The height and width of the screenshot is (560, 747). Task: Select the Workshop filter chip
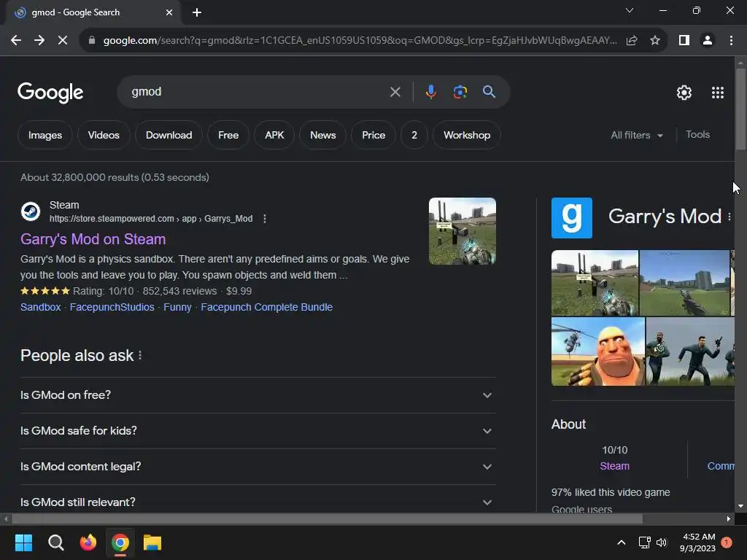pyautogui.click(x=467, y=135)
